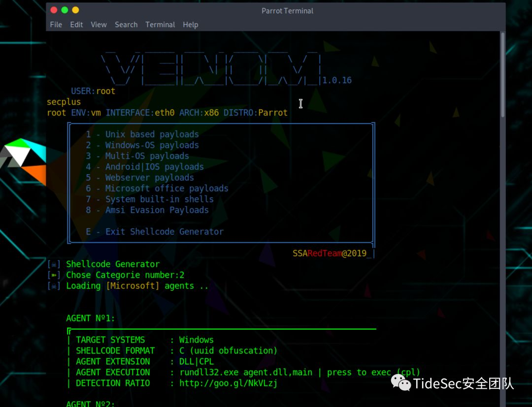532x407 pixels.
Task: Click the INTERFACE:eth0 text
Action: (140, 113)
